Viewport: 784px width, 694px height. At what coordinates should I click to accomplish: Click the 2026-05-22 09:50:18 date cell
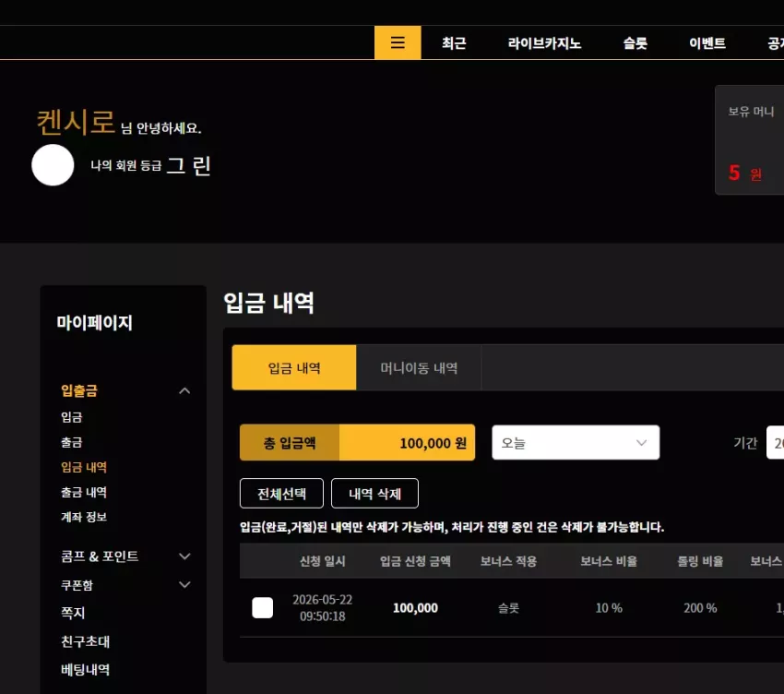[322, 607]
